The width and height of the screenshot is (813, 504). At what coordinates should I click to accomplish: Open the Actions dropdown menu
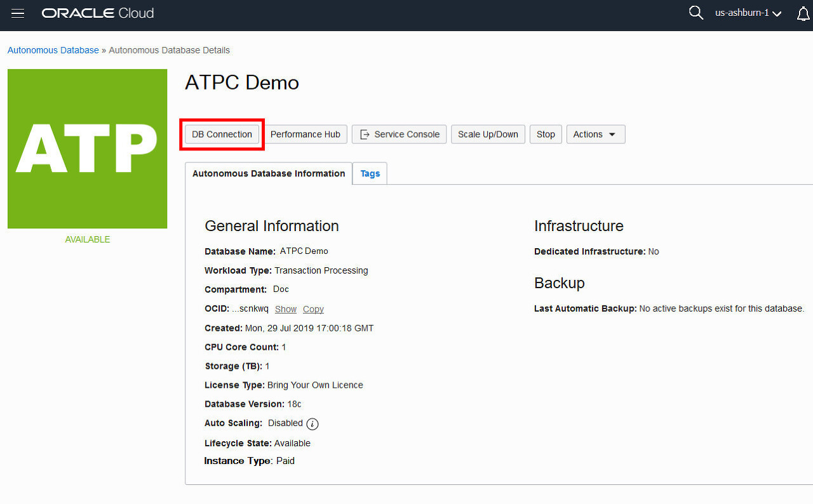[x=596, y=134]
